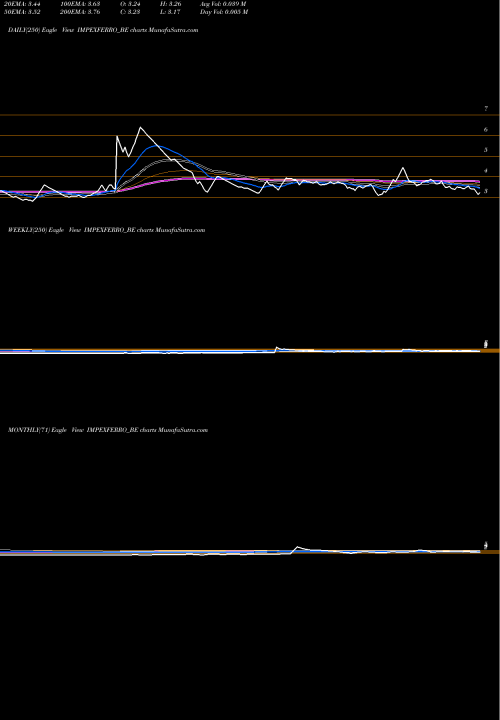Click the 100EMA: 3.68 value
The height and width of the screenshot is (720, 500).
pos(80,4)
